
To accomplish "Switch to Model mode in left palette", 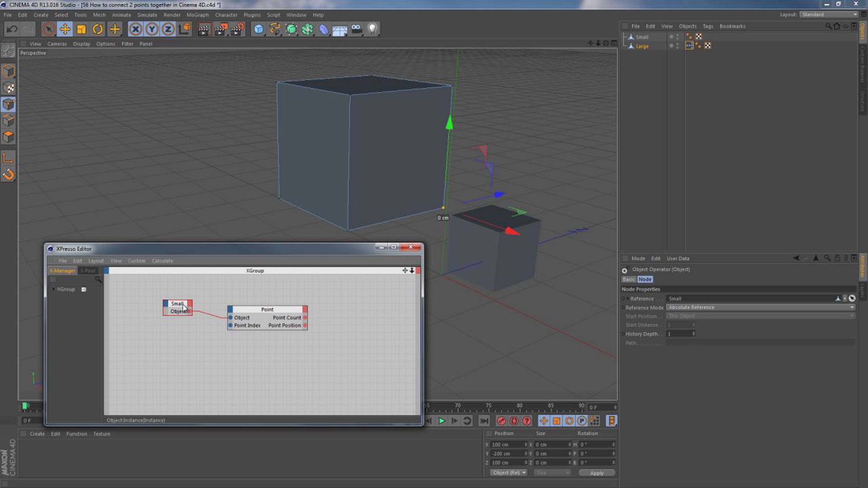I will pos(8,71).
